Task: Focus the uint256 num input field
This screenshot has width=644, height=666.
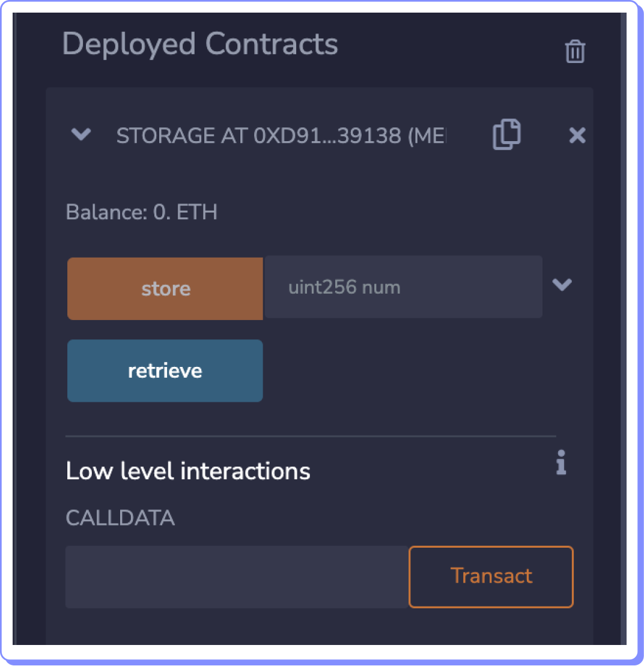Action: pyautogui.click(x=403, y=287)
